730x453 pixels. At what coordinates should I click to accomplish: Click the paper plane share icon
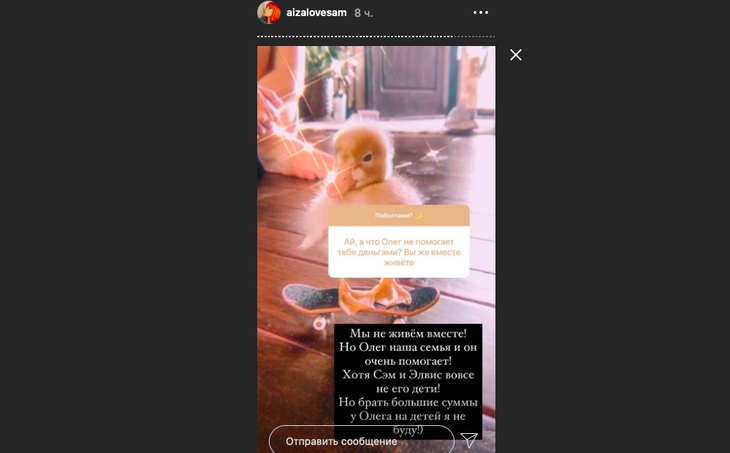point(469,439)
